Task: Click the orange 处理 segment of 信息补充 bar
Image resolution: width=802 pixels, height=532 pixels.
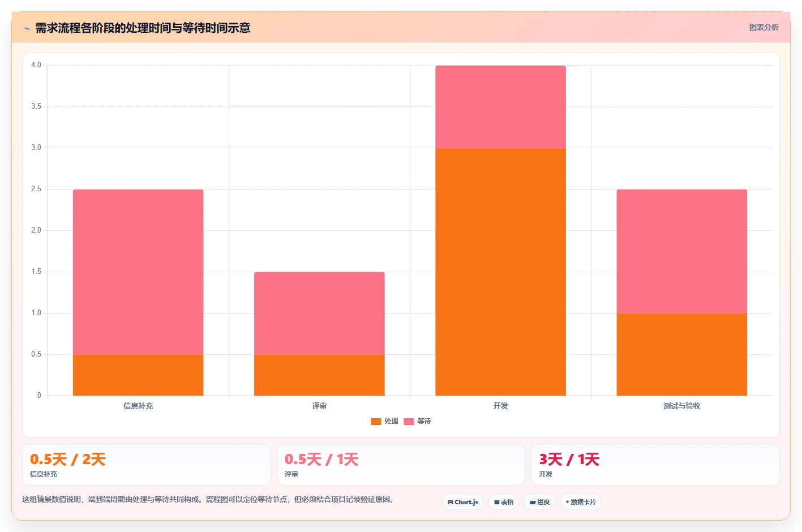Action: pyautogui.click(x=138, y=375)
